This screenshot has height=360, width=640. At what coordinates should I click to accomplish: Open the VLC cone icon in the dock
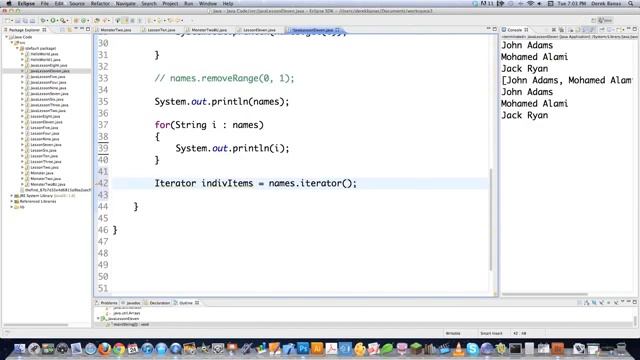tap(458, 348)
